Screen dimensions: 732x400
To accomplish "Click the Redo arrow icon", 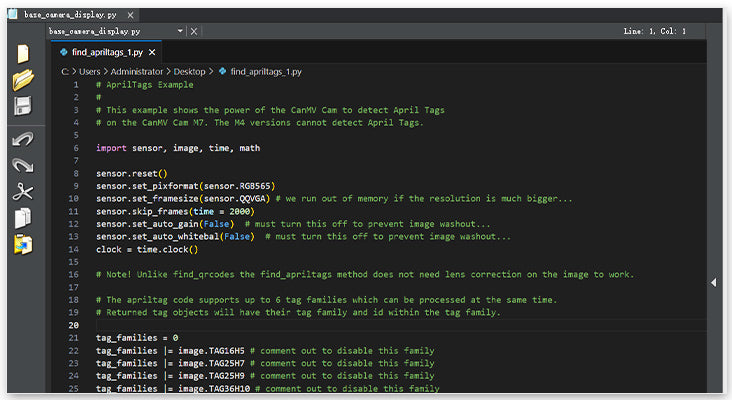I will 22,165.
